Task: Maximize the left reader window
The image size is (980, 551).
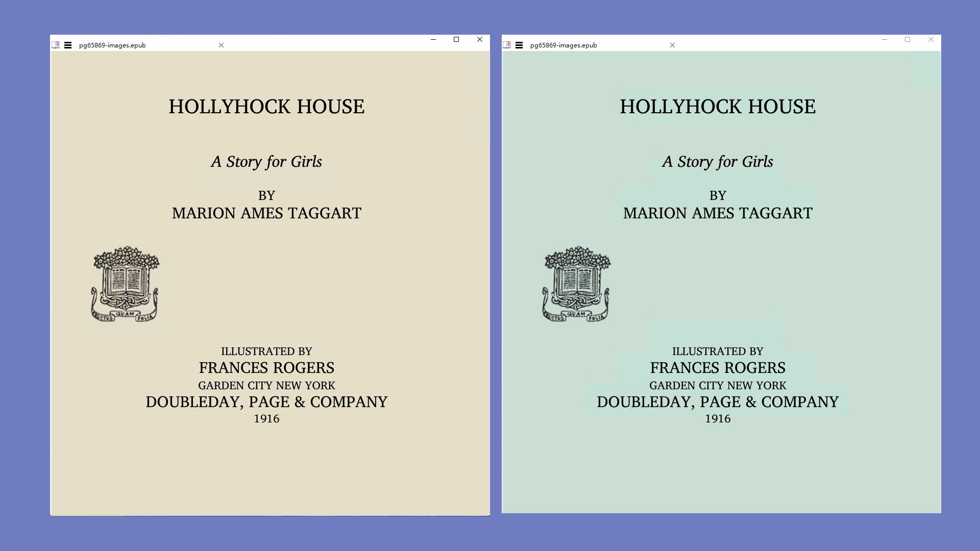Action: (x=456, y=39)
